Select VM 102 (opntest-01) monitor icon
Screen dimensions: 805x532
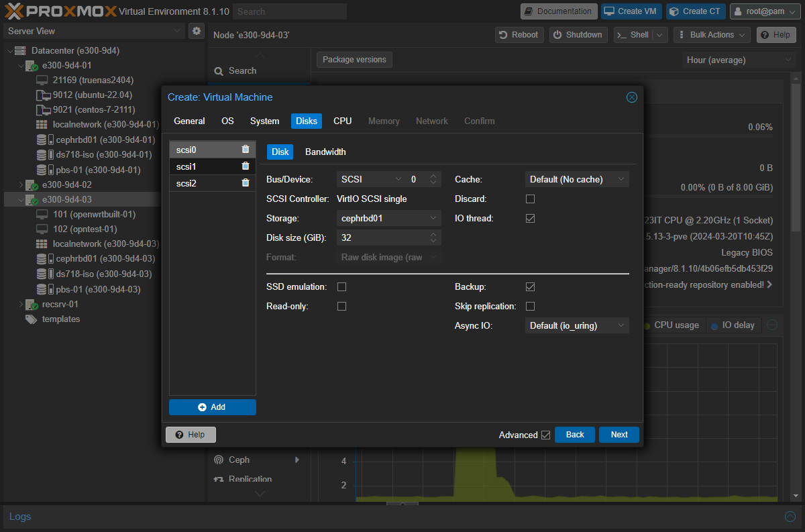tap(42, 229)
